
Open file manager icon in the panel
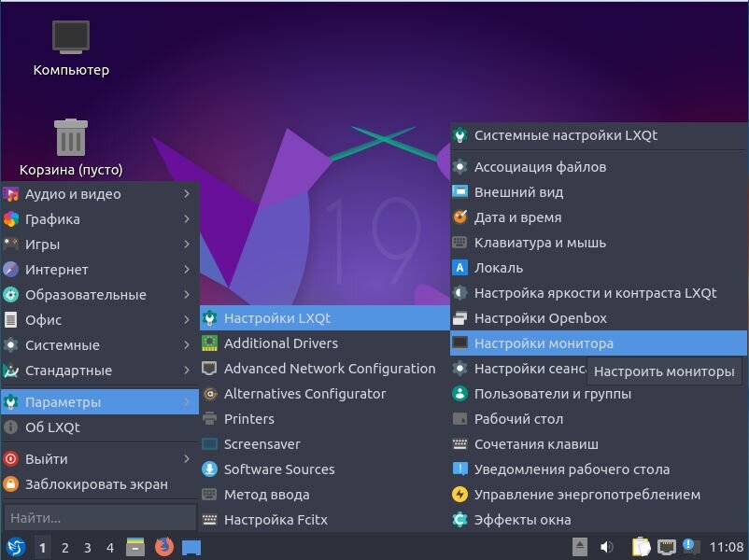(x=135, y=547)
